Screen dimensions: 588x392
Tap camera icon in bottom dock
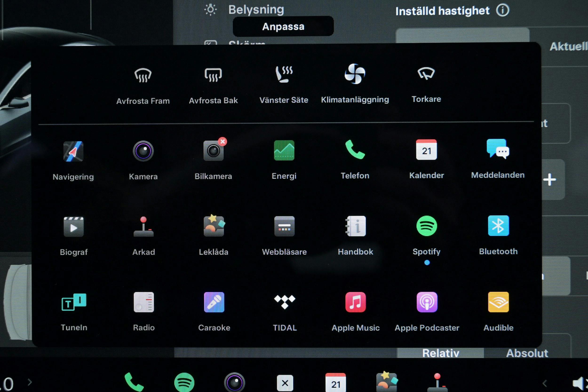click(234, 383)
